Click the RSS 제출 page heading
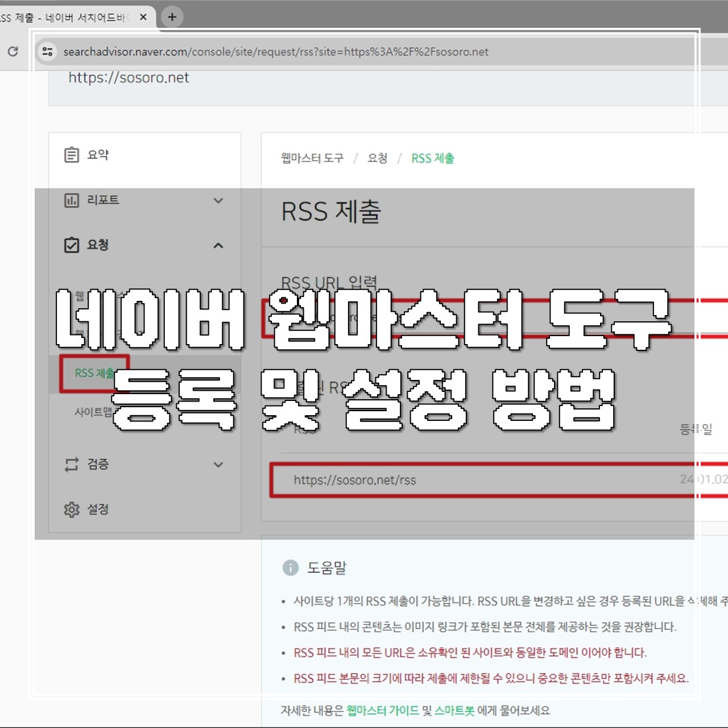This screenshot has height=728, width=728. (x=331, y=212)
